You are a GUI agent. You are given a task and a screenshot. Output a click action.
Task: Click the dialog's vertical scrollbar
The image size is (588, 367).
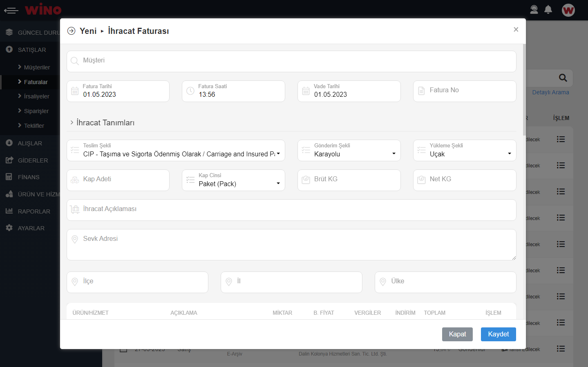tap(524, 90)
